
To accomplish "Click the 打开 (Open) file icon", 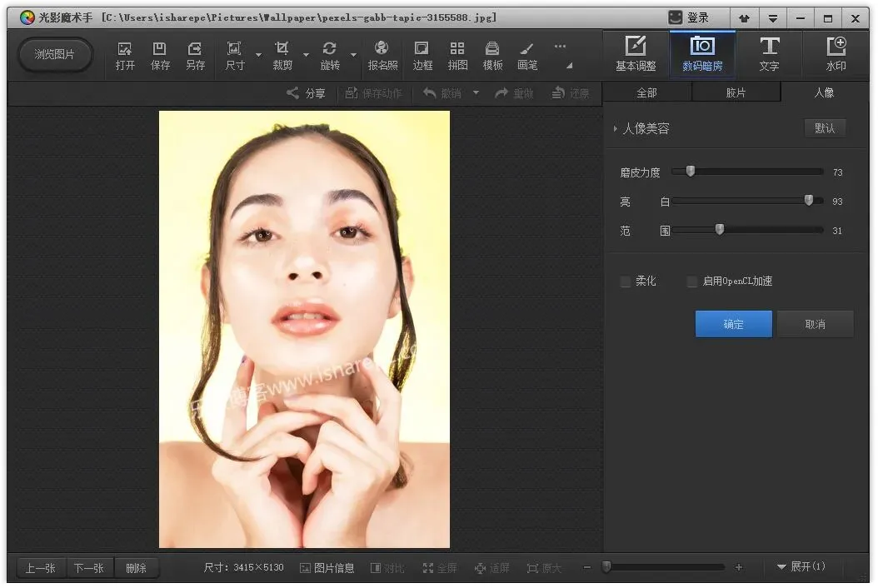I will 125,55.
